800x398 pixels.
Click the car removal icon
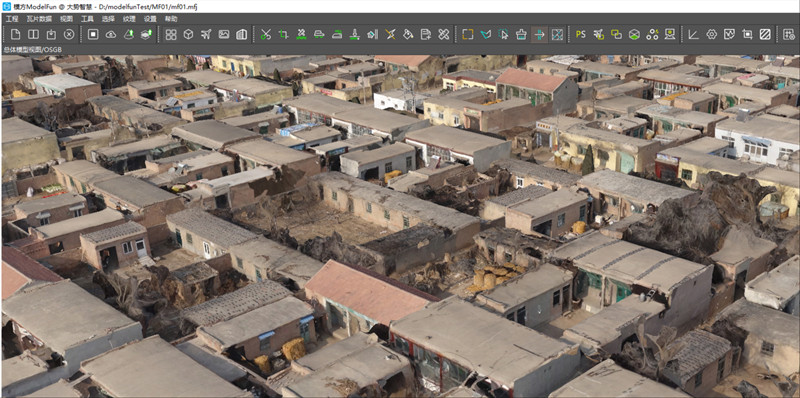click(x=319, y=34)
